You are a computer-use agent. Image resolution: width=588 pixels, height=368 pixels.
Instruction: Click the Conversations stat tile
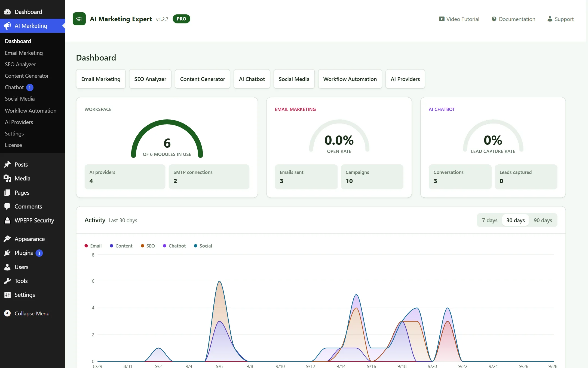coord(460,177)
